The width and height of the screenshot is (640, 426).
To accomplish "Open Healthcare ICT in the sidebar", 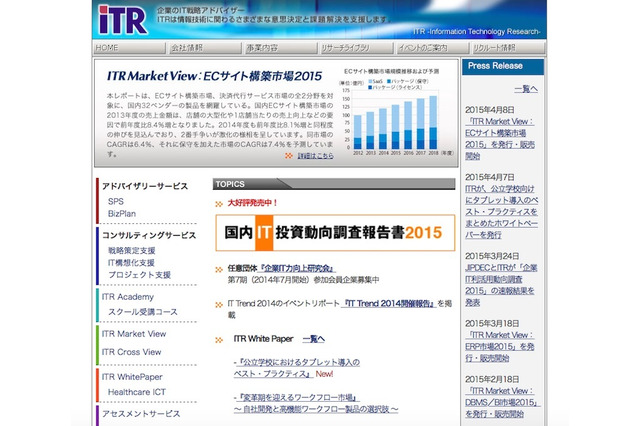I will (x=137, y=392).
